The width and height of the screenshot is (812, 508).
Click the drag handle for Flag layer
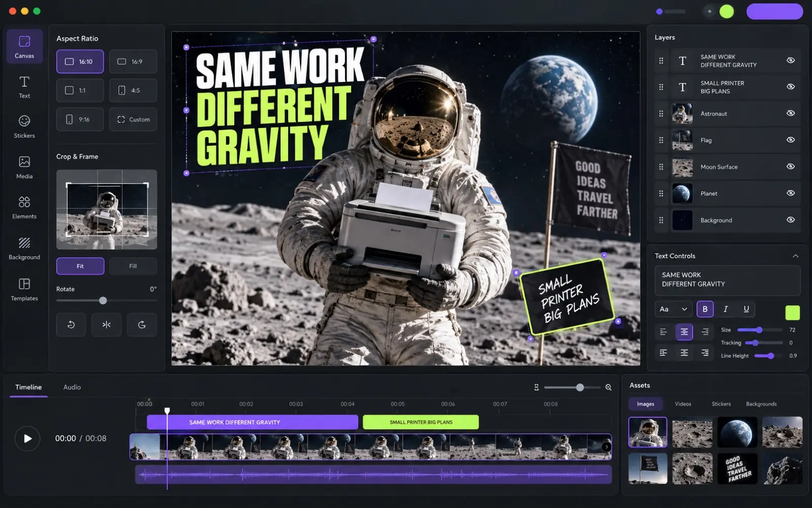click(x=661, y=140)
